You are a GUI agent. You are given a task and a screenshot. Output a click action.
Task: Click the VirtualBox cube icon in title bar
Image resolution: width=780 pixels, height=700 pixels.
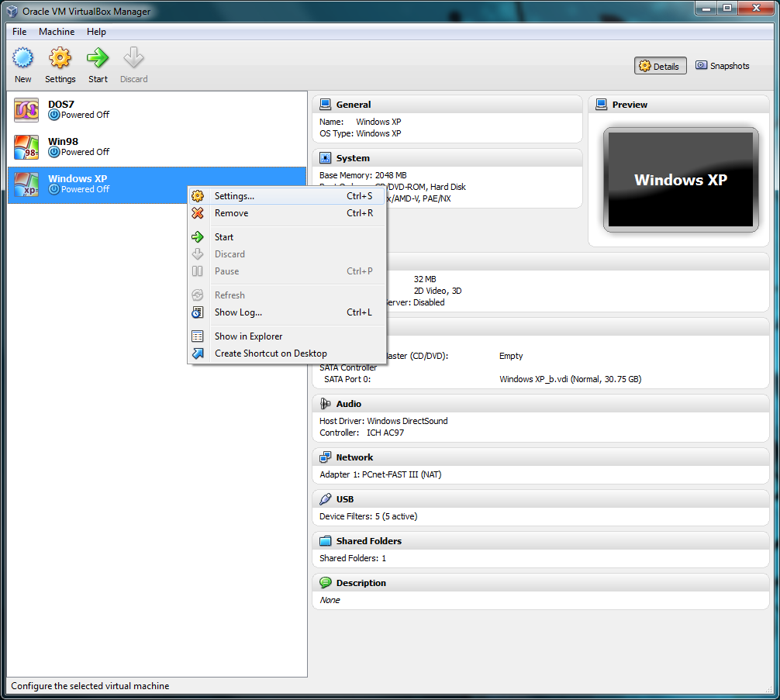tap(12, 11)
